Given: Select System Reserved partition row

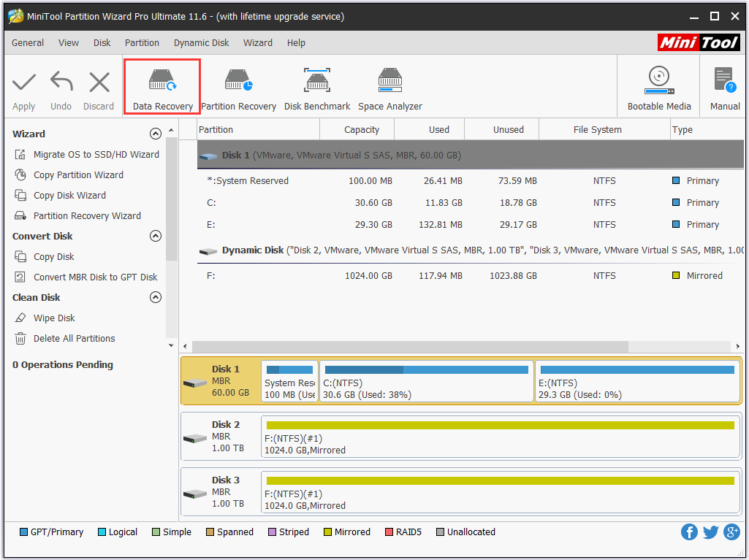Looking at the screenshot, I should coord(470,181).
